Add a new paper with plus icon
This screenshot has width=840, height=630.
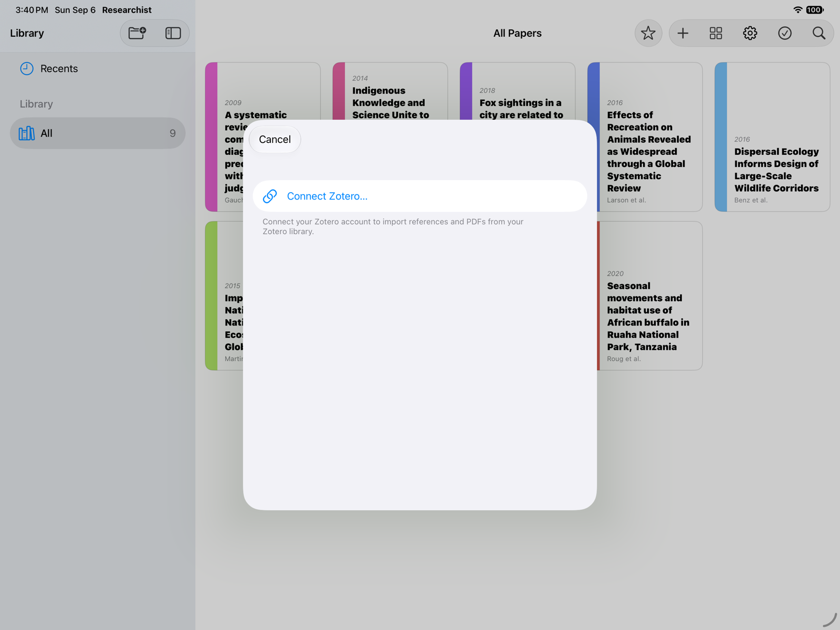coord(682,34)
